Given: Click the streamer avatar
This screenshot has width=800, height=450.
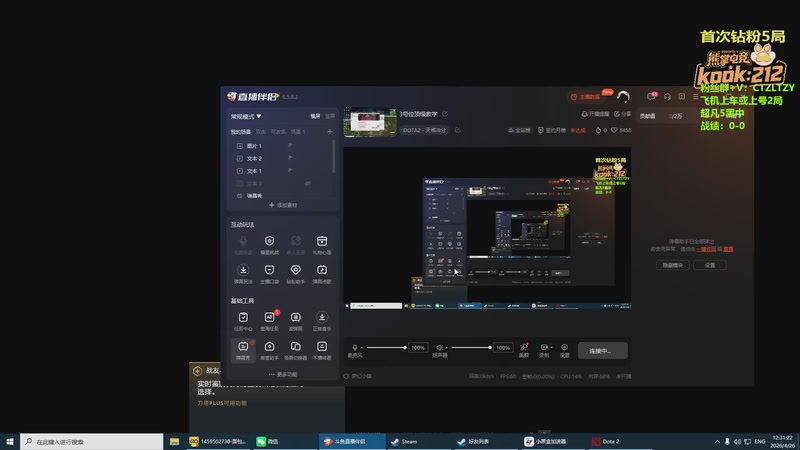Looking at the screenshot, I should tap(623, 96).
